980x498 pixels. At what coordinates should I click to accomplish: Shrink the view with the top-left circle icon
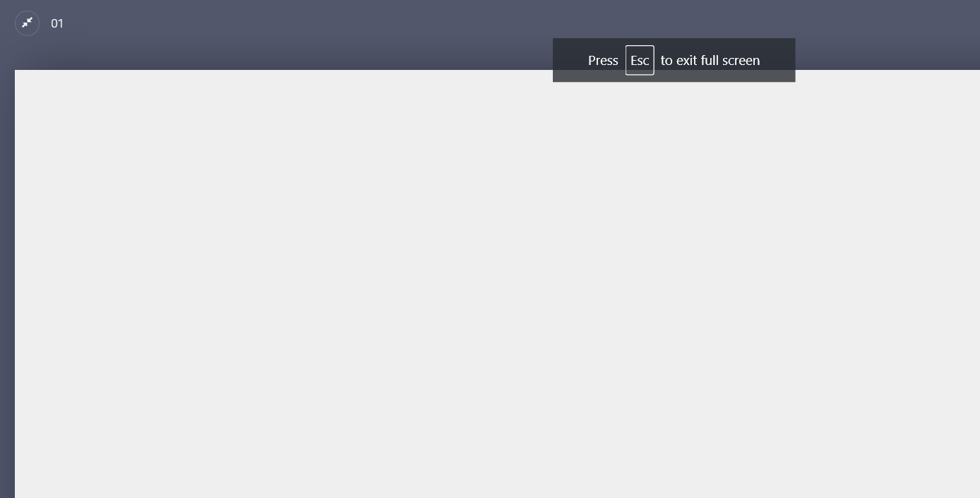27,23
